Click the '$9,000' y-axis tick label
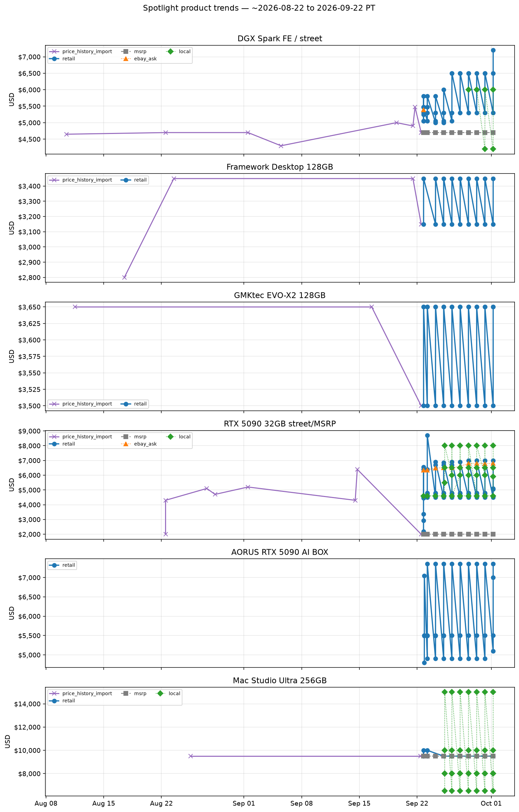 (x=29, y=431)
